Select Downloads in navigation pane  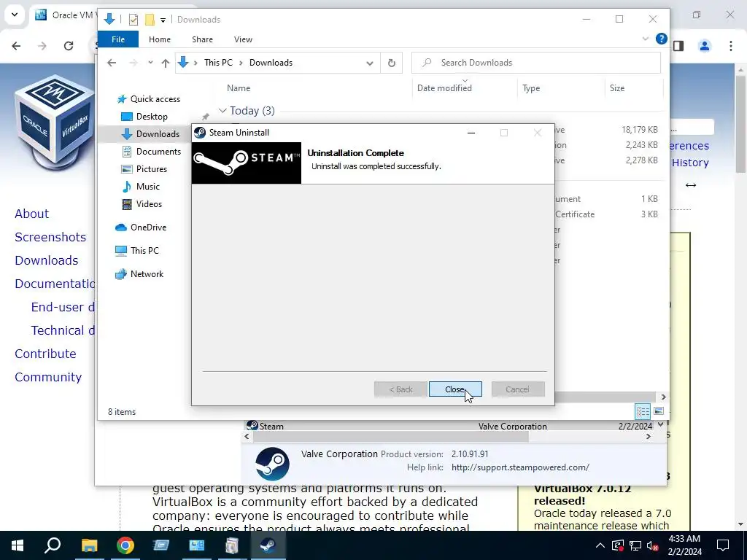(x=158, y=134)
